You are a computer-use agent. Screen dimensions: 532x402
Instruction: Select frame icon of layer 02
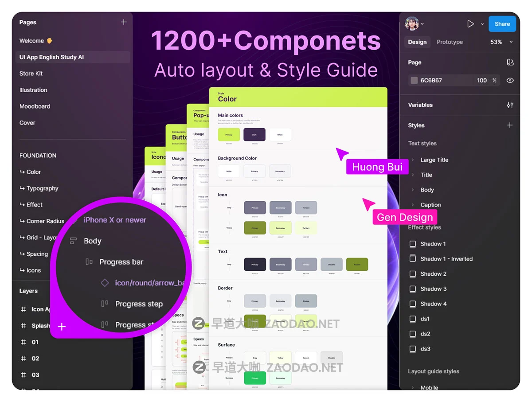[23, 359]
